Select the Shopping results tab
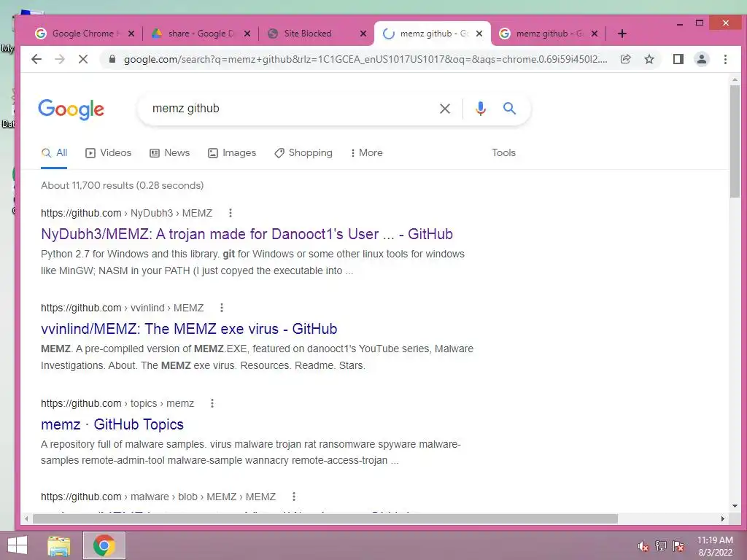The width and height of the screenshot is (747, 560). (x=303, y=153)
